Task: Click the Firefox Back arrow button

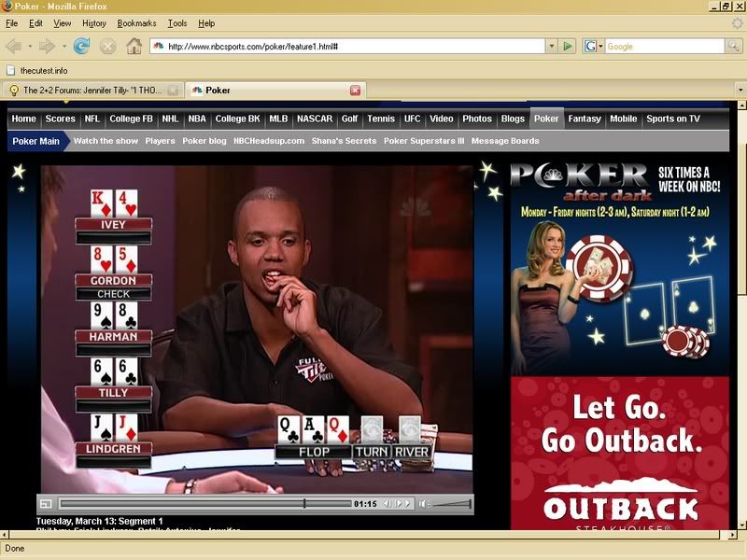Action: (x=13, y=46)
